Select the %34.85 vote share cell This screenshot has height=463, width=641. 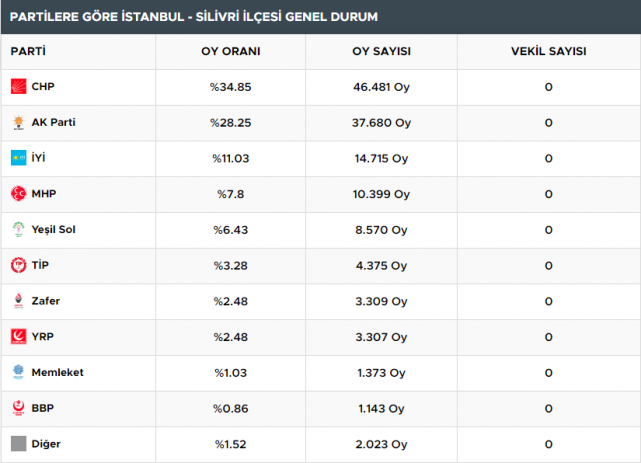pos(231,87)
